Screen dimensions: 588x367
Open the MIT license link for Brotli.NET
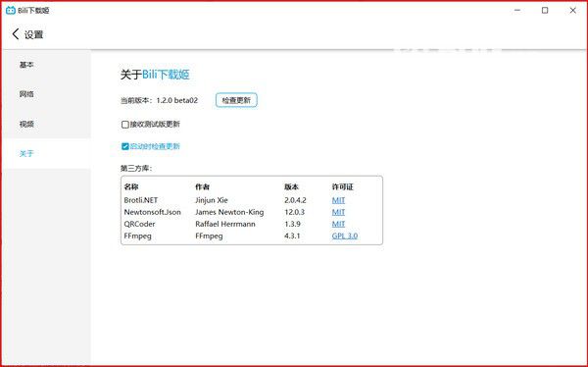[x=338, y=200]
